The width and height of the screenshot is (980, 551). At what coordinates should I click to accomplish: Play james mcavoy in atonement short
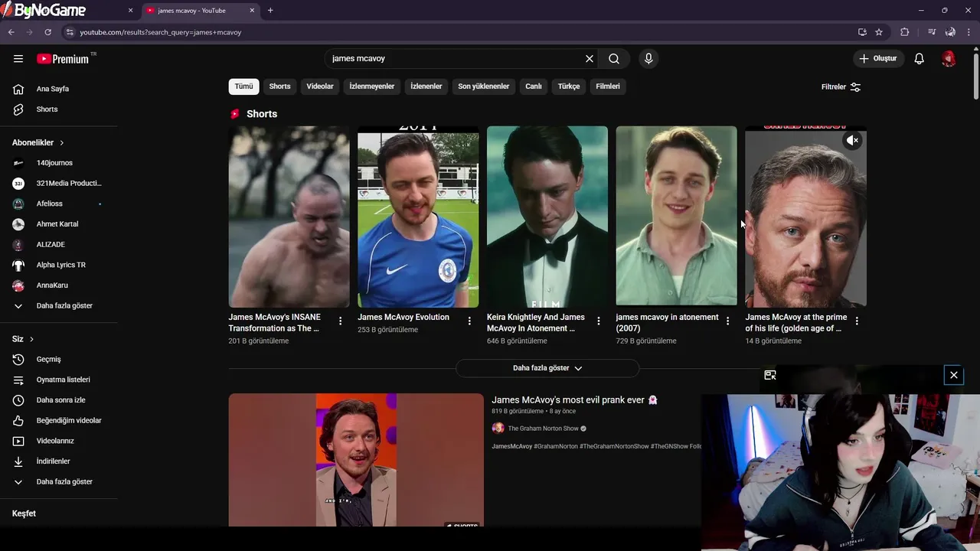(676, 217)
